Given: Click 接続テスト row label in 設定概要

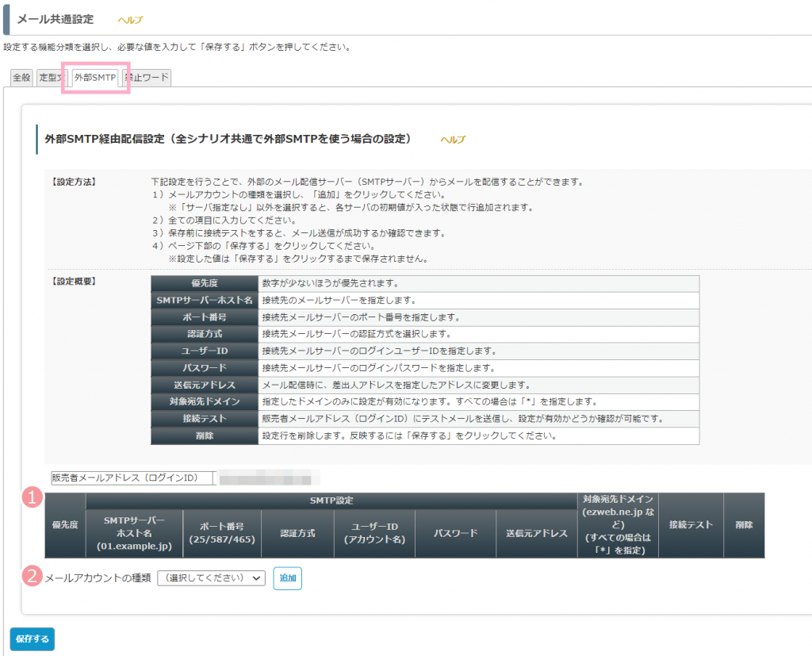Looking at the screenshot, I should tap(205, 419).
